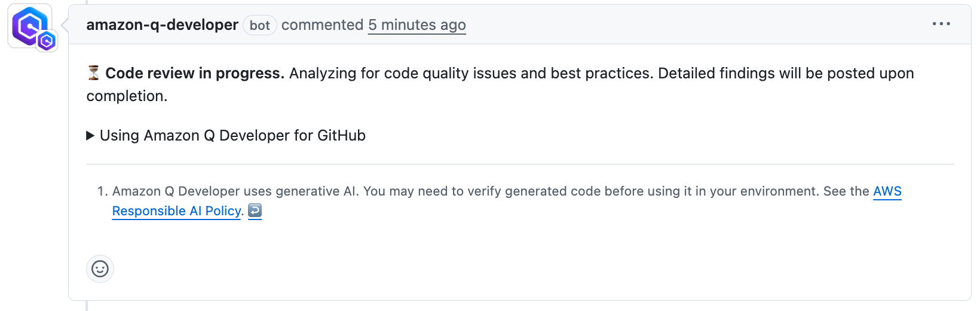Click the small overlapping Amazon Q badge
Viewport: 980px width, 311px height.
tap(47, 41)
